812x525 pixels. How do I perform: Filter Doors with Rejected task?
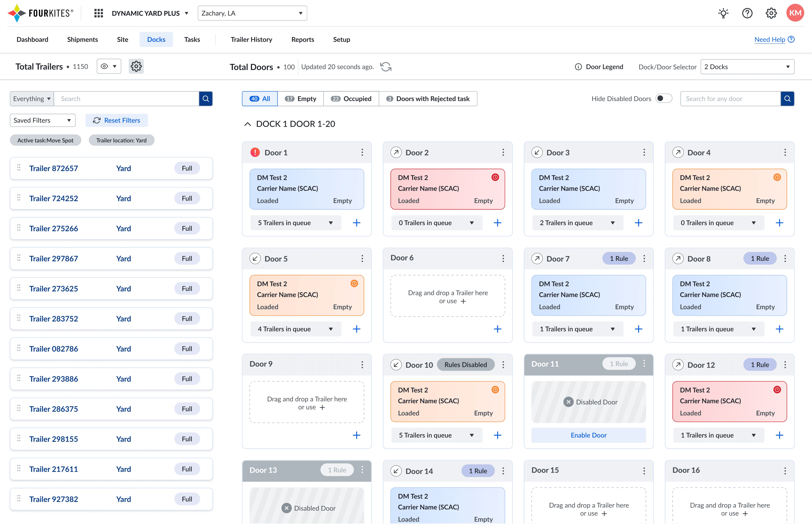(428, 98)
